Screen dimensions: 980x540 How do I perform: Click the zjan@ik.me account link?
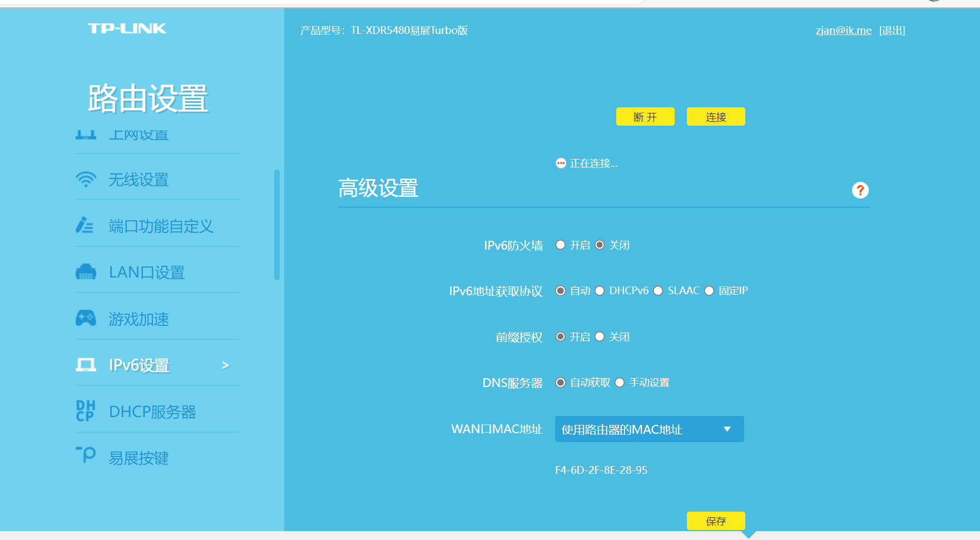(843, 31)
